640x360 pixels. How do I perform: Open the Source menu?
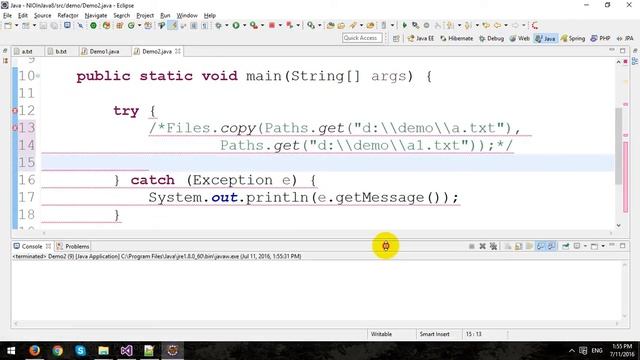[x=42, y=16]
